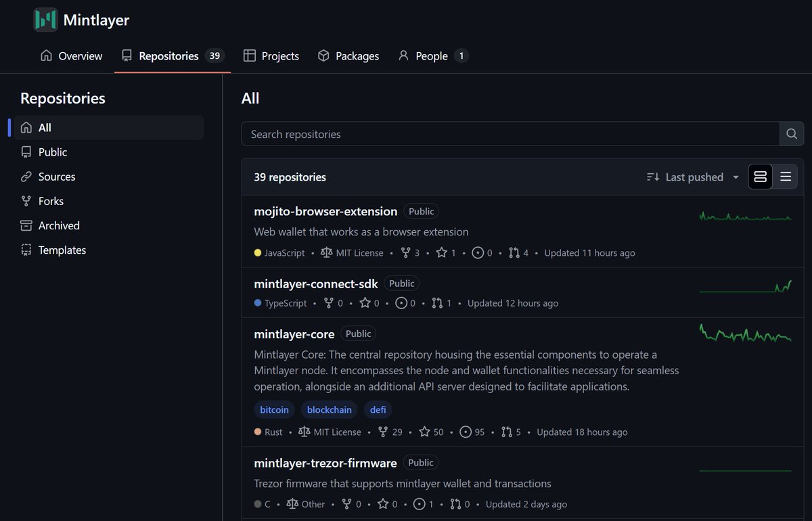The width and height of the screenshot is (812, 521).
Task: Open the 50 stars of mintlayer-core
Action: pos(431,432)
